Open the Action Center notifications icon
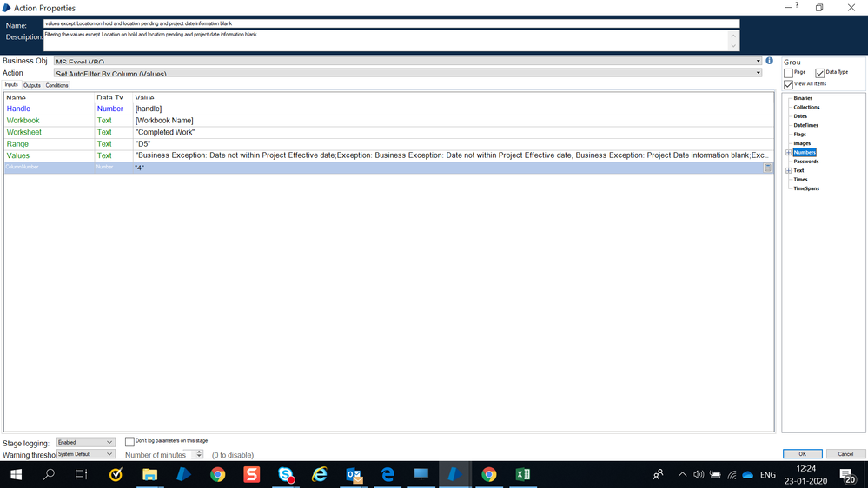Screen dimensions: 868x488 847,475
